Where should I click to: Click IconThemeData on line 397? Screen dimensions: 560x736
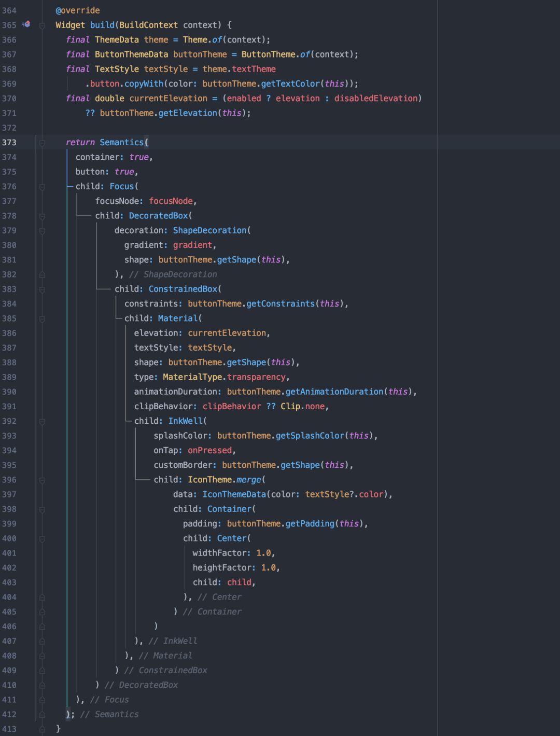coord(234,494)
